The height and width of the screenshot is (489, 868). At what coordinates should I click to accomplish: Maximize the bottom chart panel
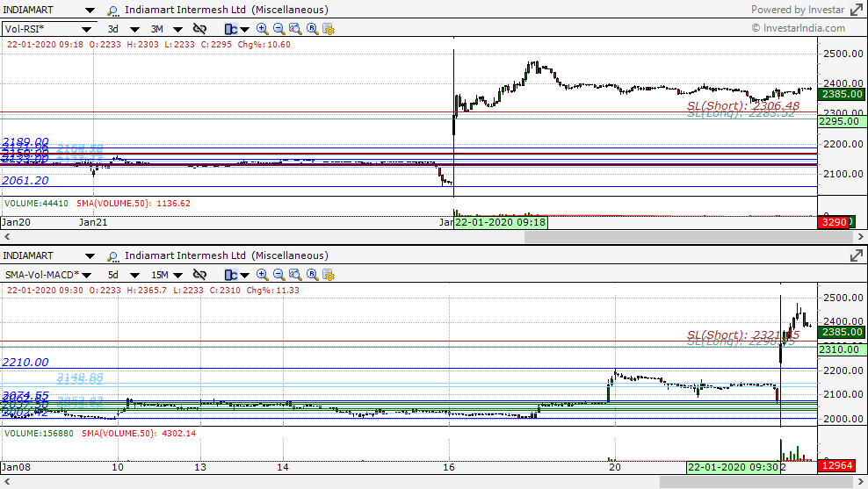click(x=857, y=255)
